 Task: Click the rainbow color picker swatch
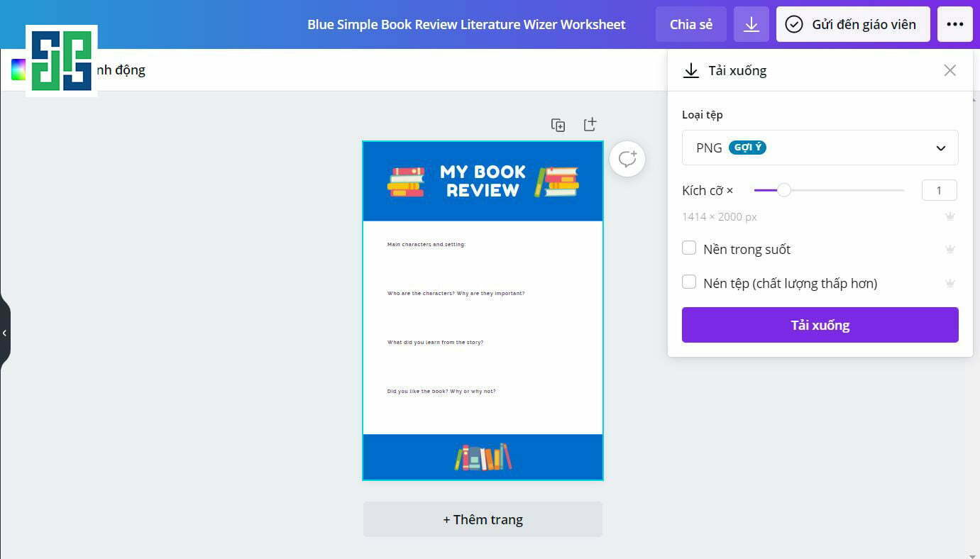[18, 70]
